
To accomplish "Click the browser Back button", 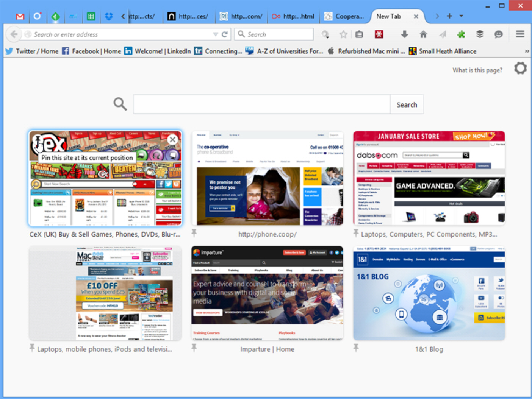I will pos(14,34).
